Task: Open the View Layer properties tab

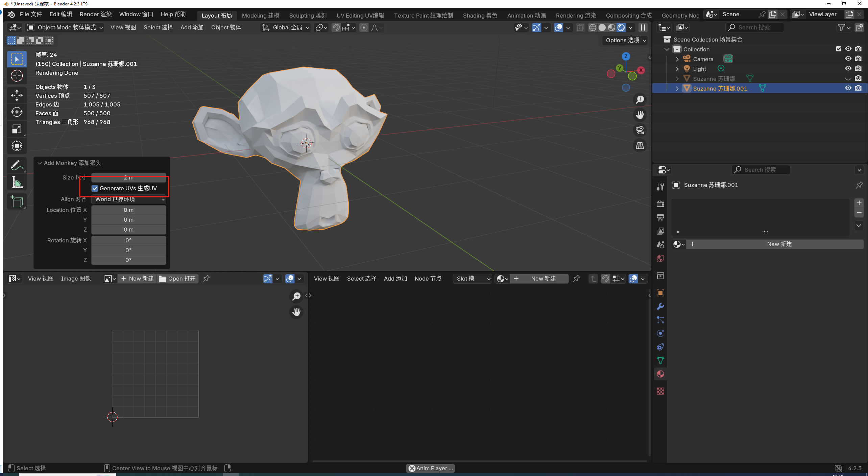Action: pyautogui.click(x=660, y=231)
